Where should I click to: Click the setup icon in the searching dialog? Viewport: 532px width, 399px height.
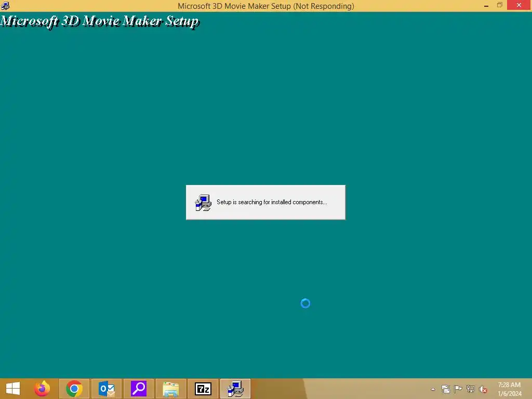(x=203, y=203)
